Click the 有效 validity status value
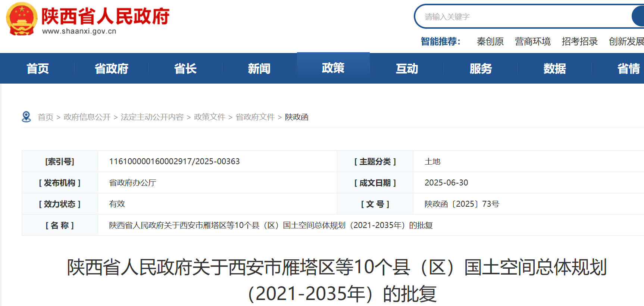This screenshot has width=644, height=306. coord(117,204)
